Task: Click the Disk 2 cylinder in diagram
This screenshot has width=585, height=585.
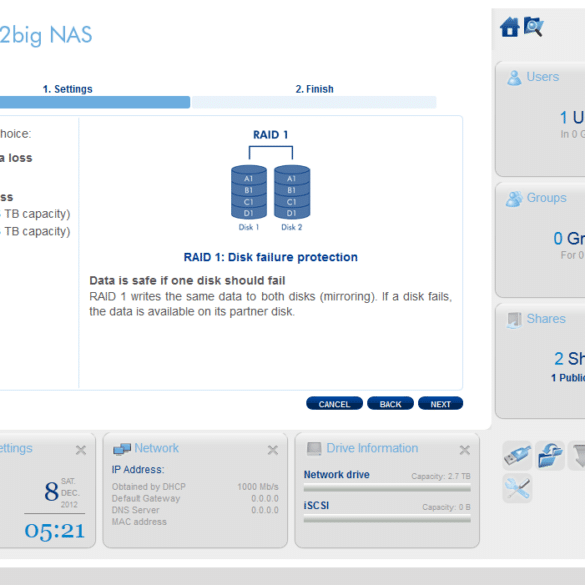Action: click(292, 192)
